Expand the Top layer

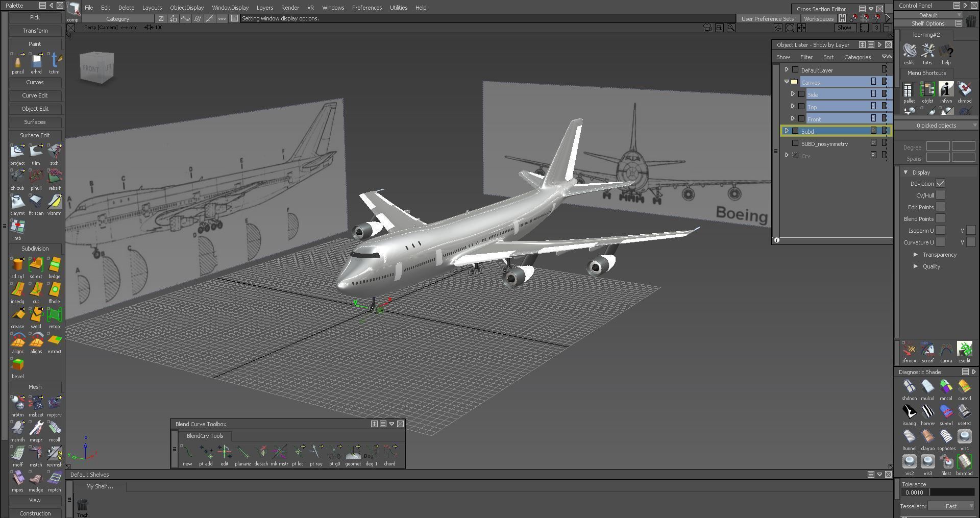pyautogui.click(x=793, y=106)
